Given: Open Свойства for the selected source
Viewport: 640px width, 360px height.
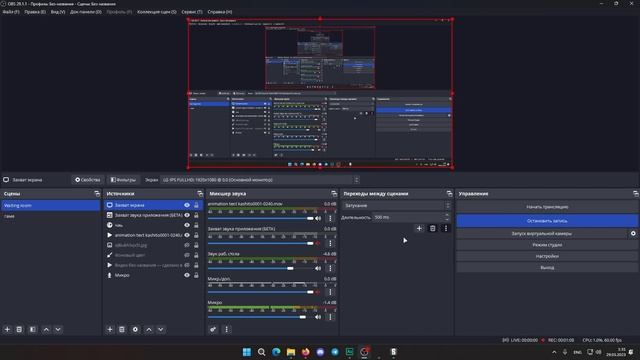Looking at the screenshot, I should (x=87, y=180).
